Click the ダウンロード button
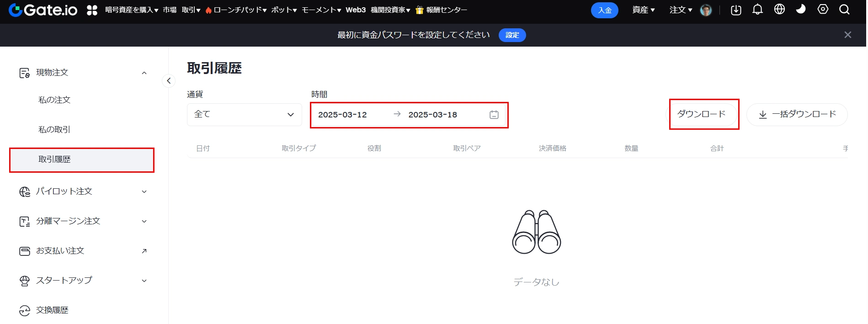Screen dimensions: 868x324 (x=702, y=114)
